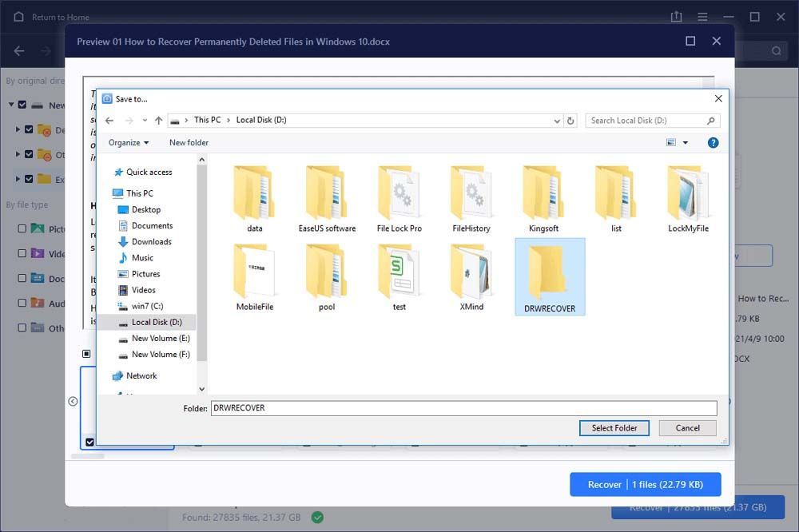Uncheck the selected file thumbnail checkbox
The image size is (799, 532).
[89, 442]
